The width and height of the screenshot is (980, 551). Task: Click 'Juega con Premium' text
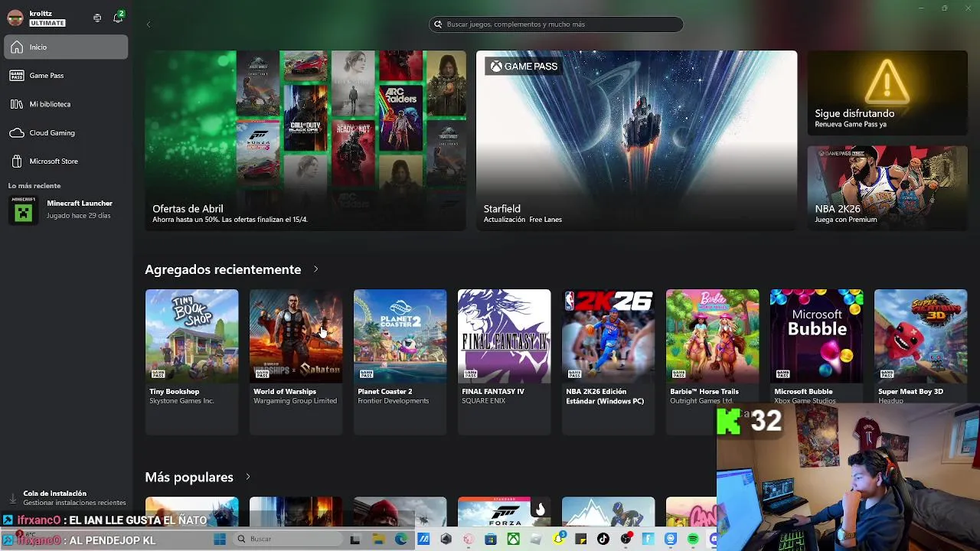pyautogui.click(x=846, y=220)
